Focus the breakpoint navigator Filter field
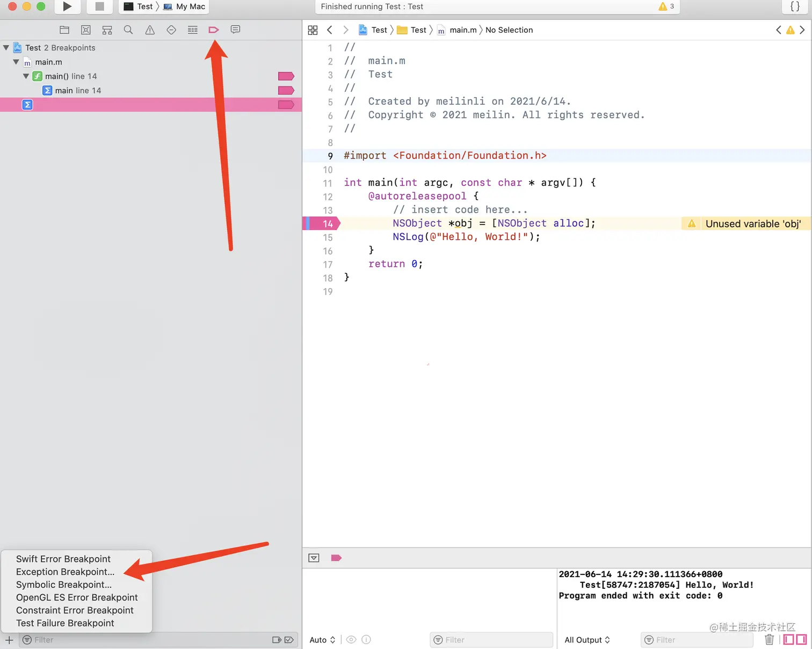812x649 pixels. (x=145, y=640)
